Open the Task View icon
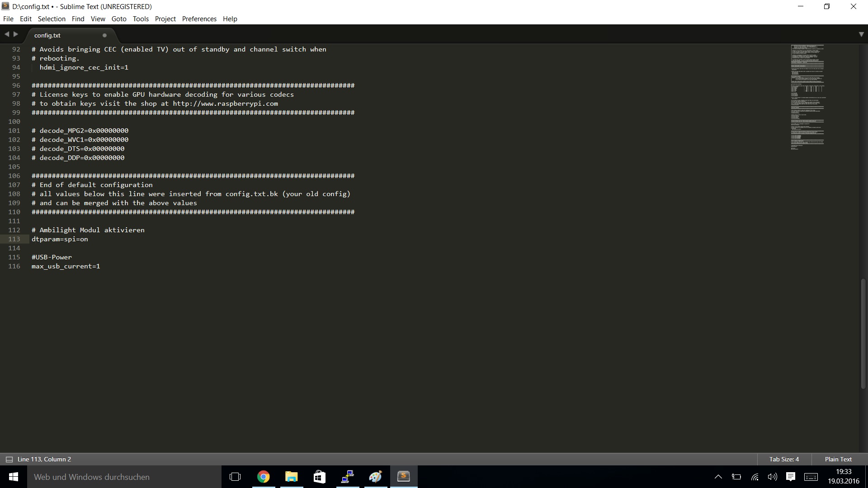Image resolution: width=868 pixels, height=488 pixels. (x=235, y=477)
